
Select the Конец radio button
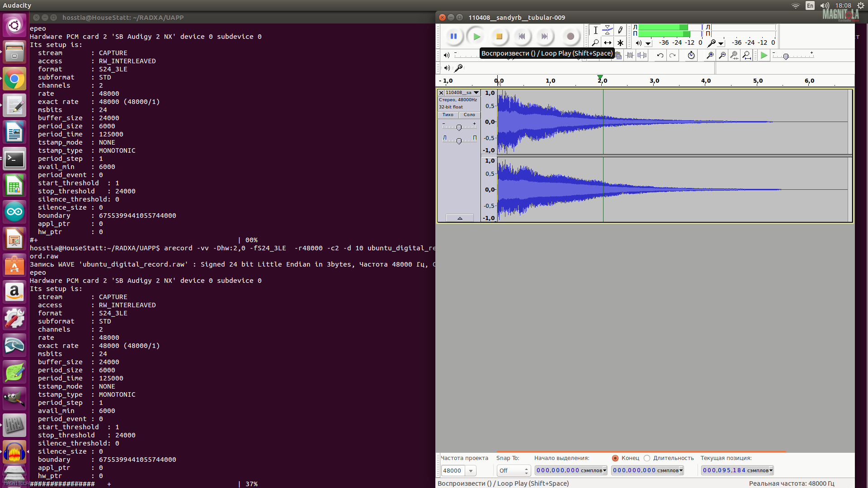615,458
